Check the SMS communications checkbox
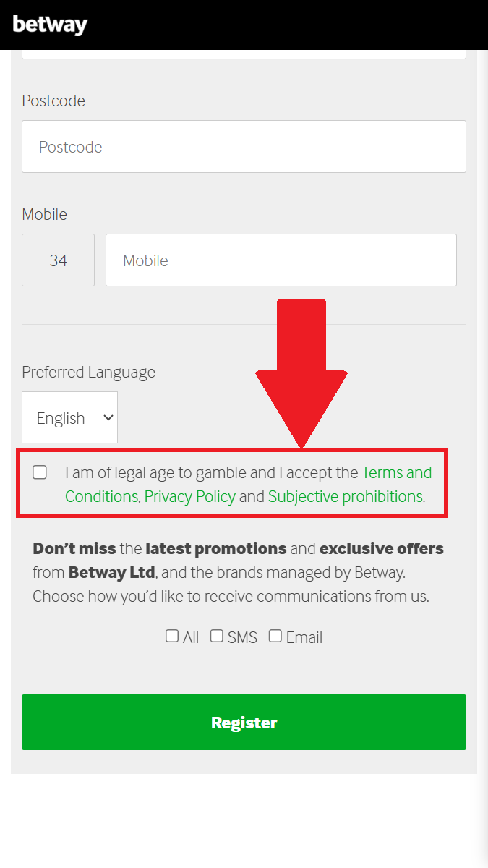This screenshot has height=868, width=488. click(x=217, y=636)
